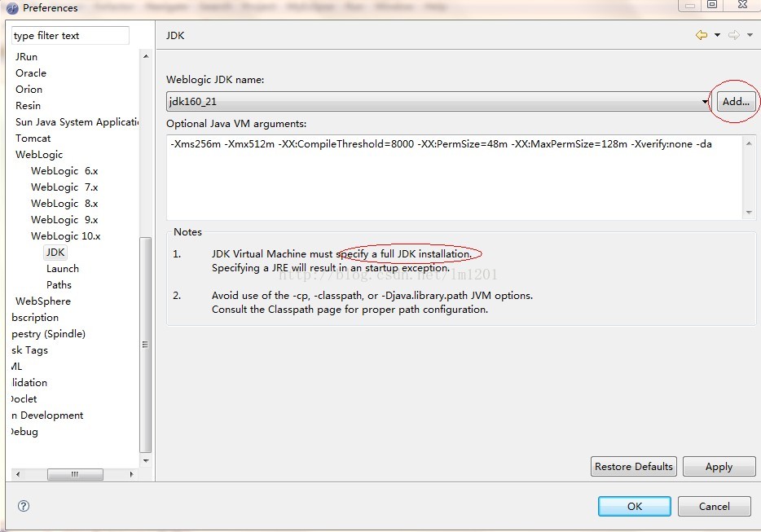The height and width of the screenshot is (532, 761).
Task: Open the Launch preferences page
Action: (x=63, y=268)
